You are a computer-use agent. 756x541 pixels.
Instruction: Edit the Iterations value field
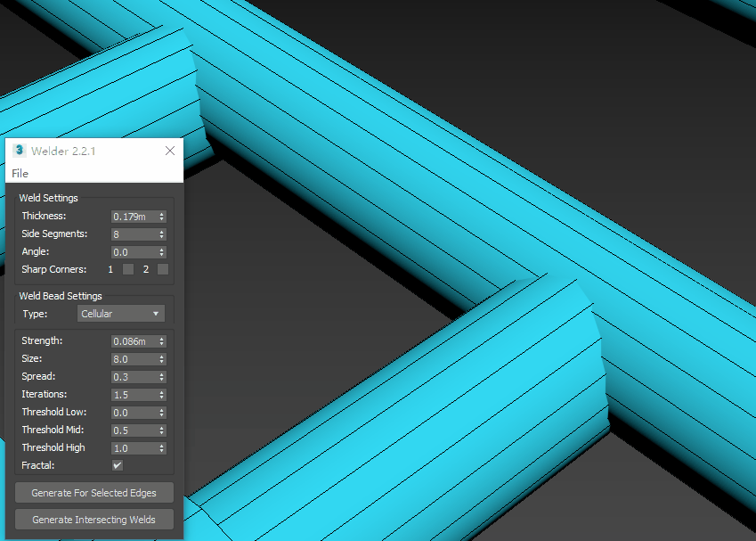click(134, 395)
